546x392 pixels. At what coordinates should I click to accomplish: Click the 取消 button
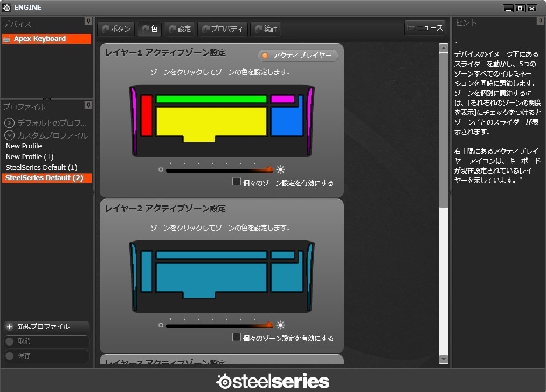coord(47,341)
